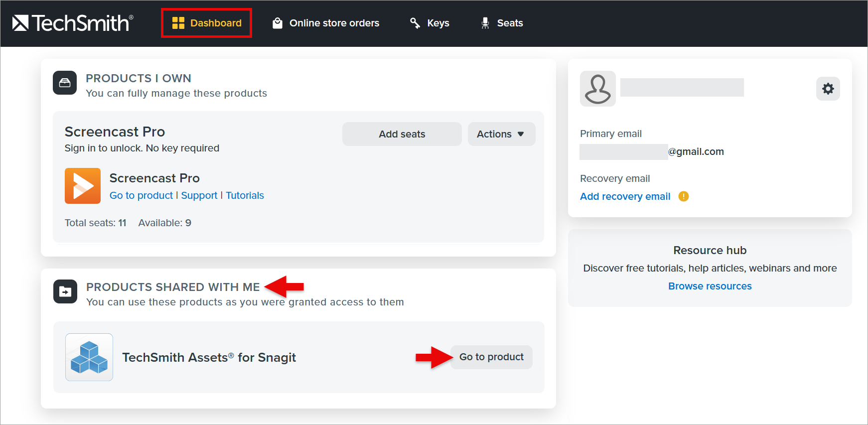This screenshot has height=425, width=868.
Task: Open the Dashboard tab
Action: [x=207, y=23]
